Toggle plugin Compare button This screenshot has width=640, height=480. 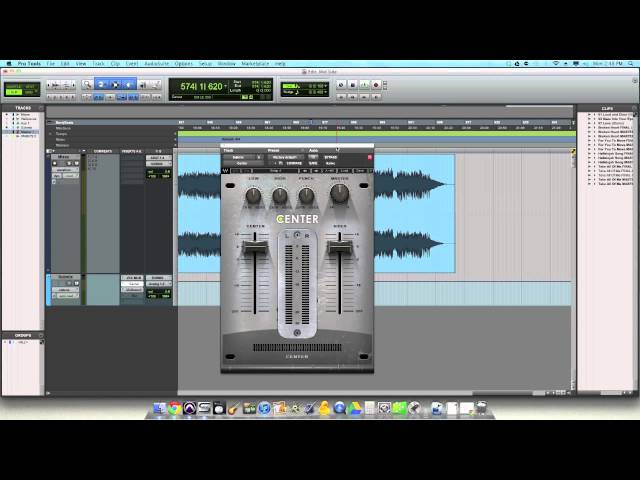pyautogui.click(x=294, y=163)
